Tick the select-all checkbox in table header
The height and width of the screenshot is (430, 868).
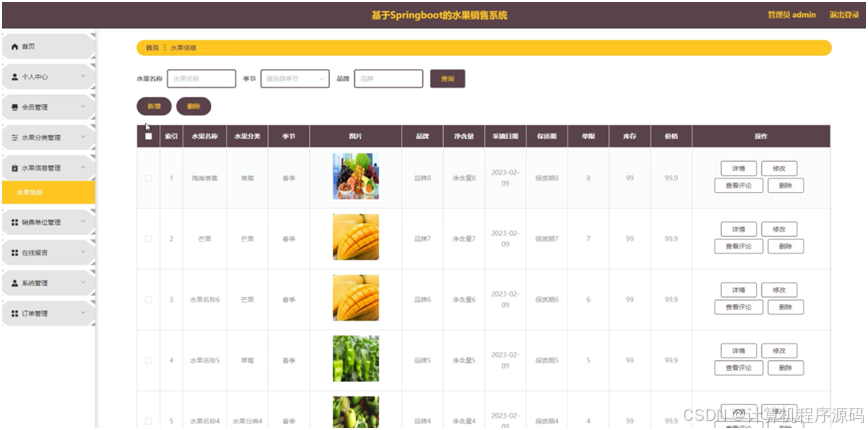click(148, 136)
